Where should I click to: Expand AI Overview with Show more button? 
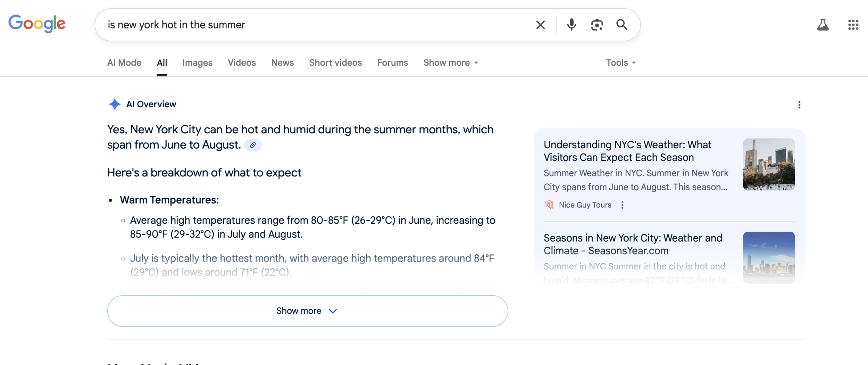(x=308, y=311)
